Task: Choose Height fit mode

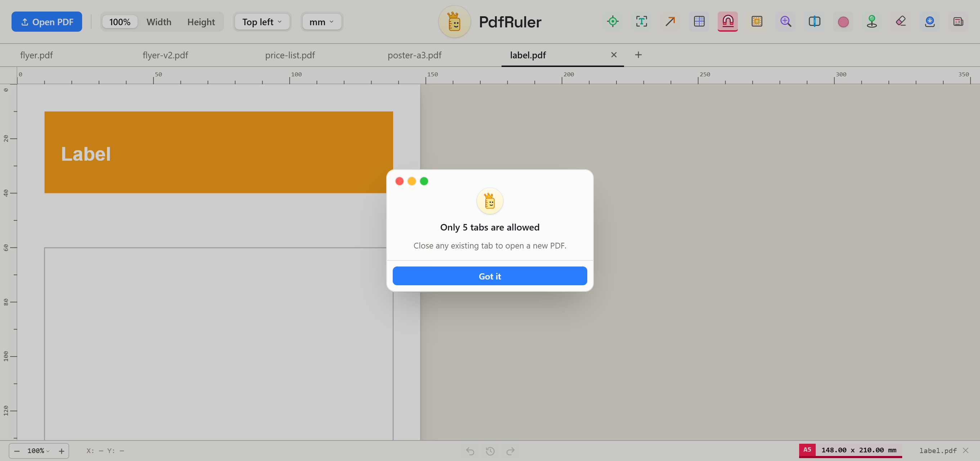Action: point(201,22)
